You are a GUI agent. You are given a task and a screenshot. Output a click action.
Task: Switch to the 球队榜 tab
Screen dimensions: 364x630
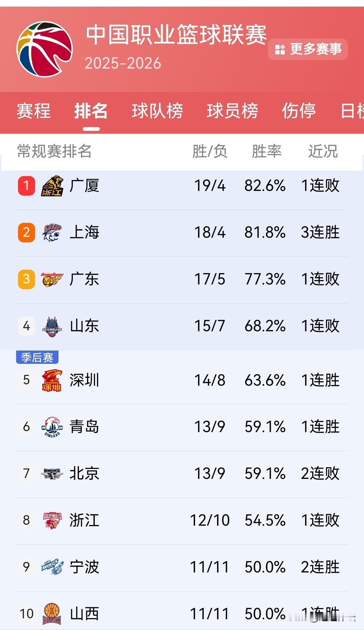[157, 111]
